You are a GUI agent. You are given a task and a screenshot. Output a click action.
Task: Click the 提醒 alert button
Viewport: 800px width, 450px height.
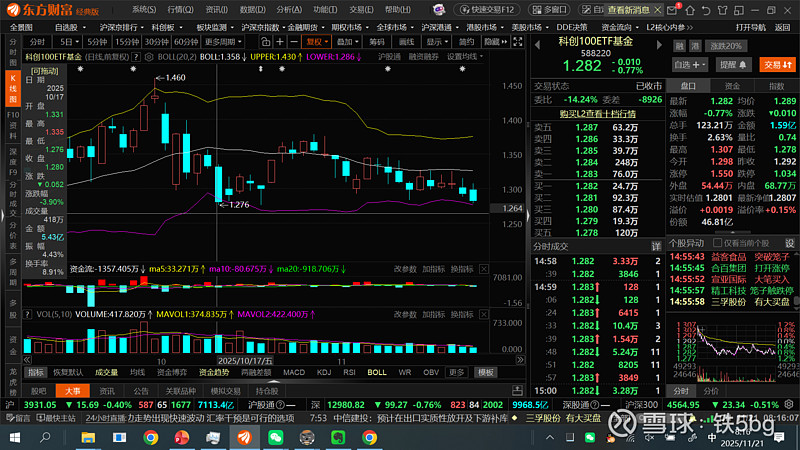[733, 65]
